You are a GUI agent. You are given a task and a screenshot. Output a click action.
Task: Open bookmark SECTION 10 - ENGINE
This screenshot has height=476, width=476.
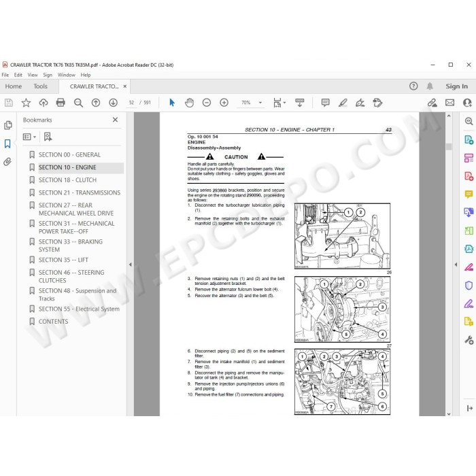click(67, 167)
